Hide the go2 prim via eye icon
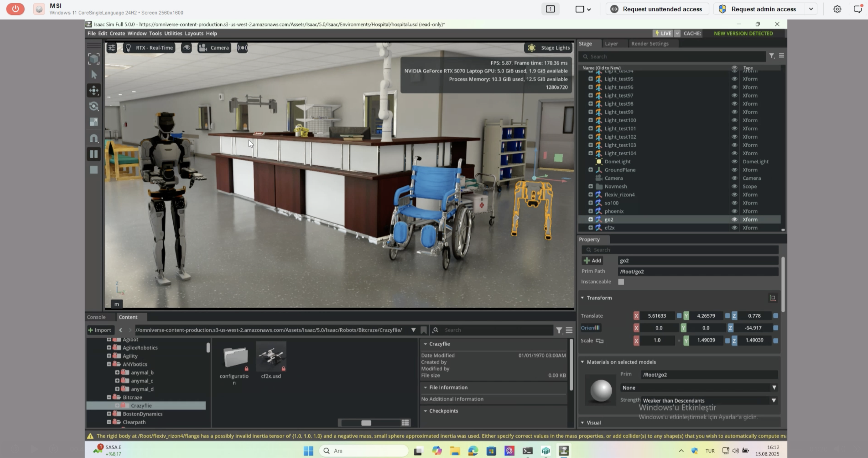868x458 pixels. coord(734,220)
